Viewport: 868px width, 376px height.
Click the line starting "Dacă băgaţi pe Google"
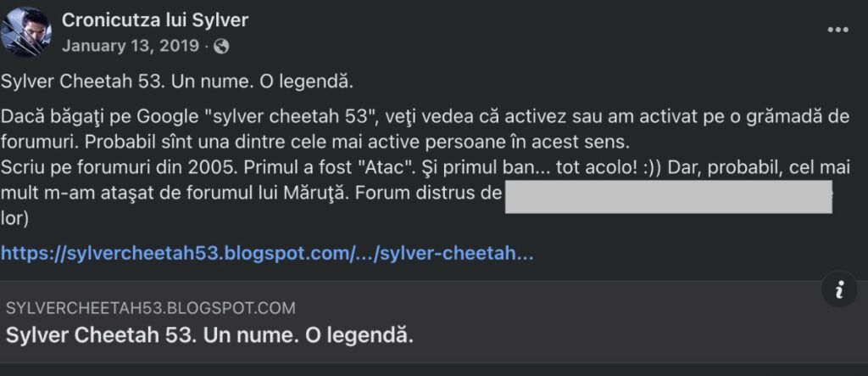425,118
